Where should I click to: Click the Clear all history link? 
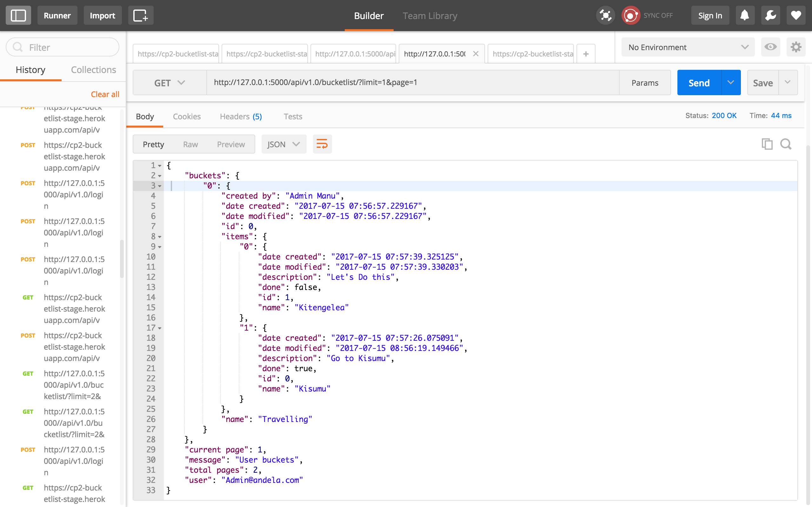click(105, 94)
